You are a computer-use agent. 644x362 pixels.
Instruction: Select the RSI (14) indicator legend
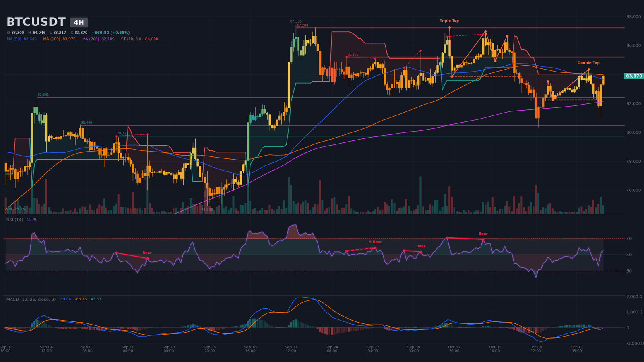tap(14, 220)
